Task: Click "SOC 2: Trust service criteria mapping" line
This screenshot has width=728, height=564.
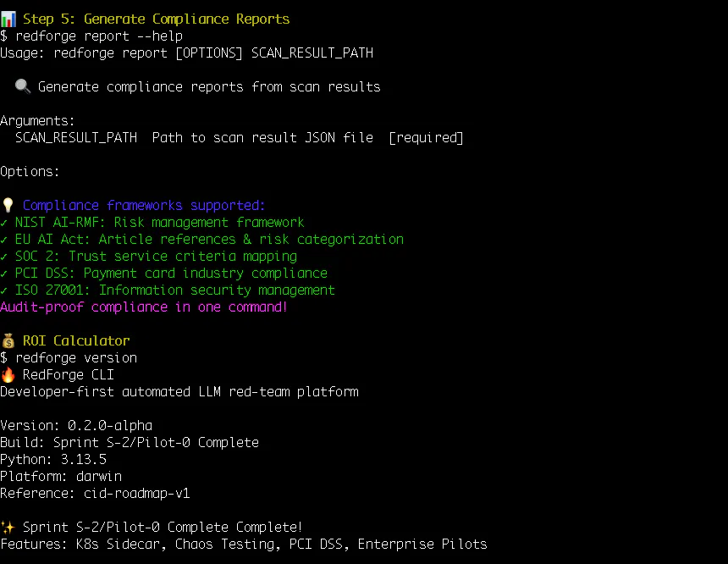Action: click(156, 256)
